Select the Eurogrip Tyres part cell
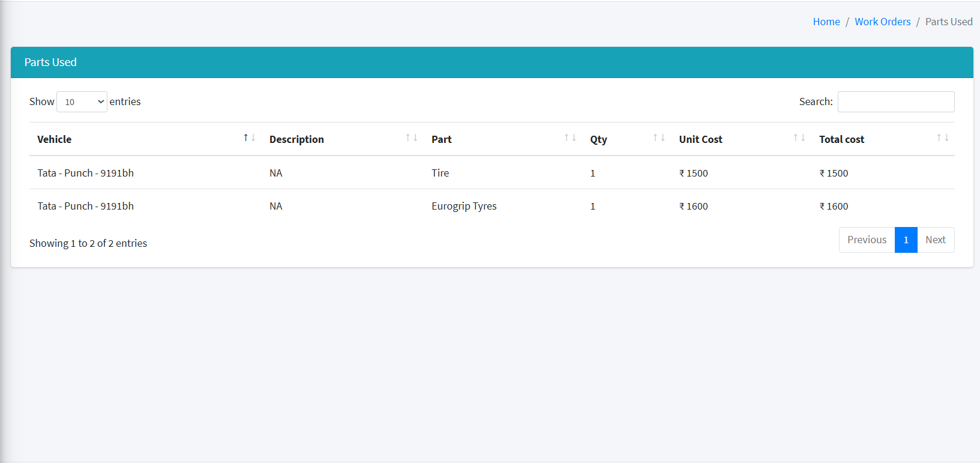Screen dimensions: 980x463 click(x=464, y=206)
